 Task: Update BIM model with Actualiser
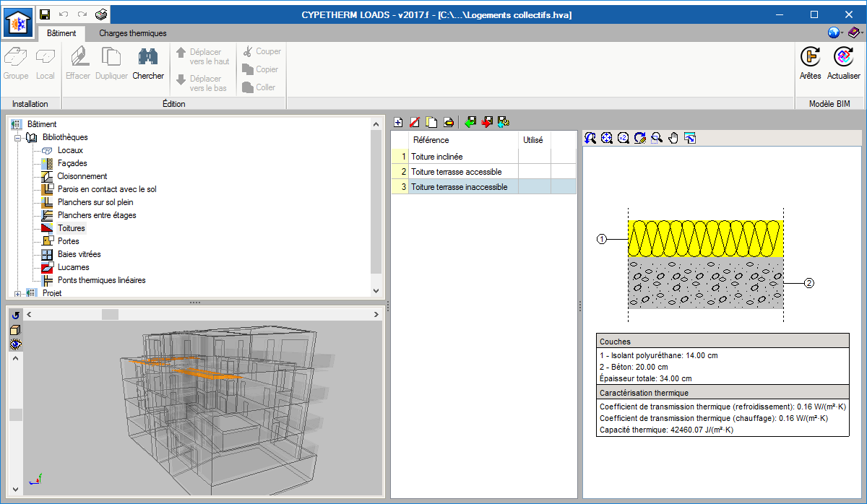coord(843,63)
